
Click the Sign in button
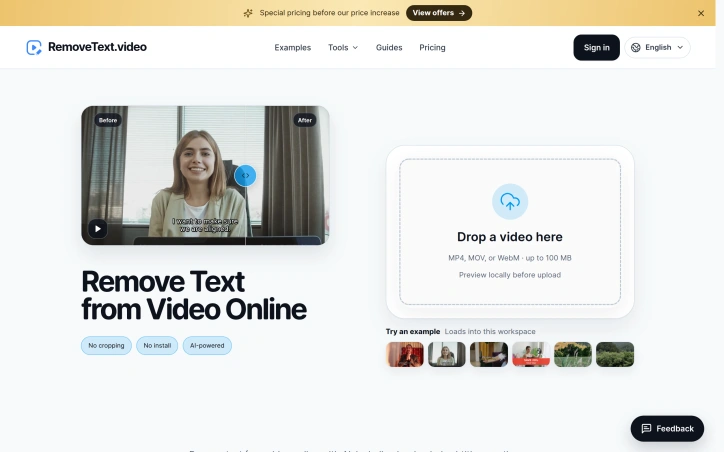click(596, 48)
